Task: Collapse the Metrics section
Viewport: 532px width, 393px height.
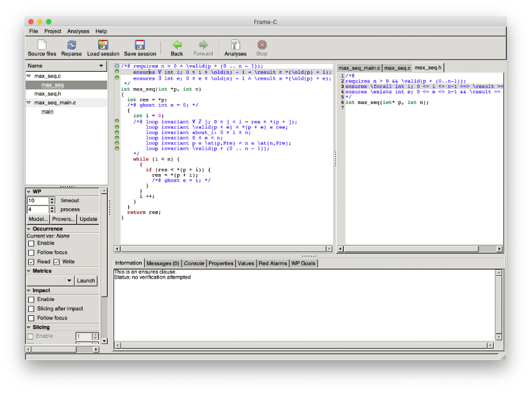Action: coord(29,271)
